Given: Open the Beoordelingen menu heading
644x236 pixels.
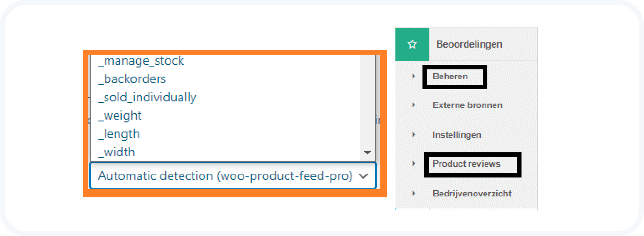Looking at the screenshot, I should click(x=469, y=44).
